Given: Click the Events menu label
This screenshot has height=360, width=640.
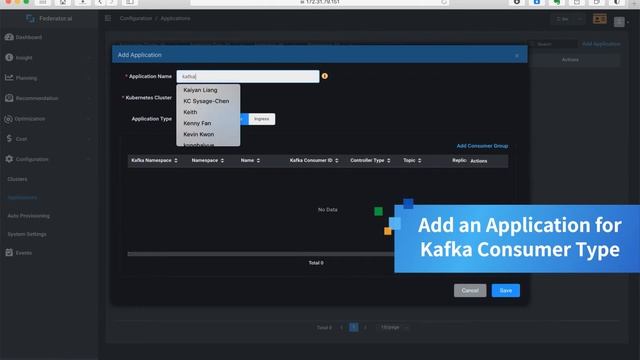Looking at the screenshot, I should point(24,253).
